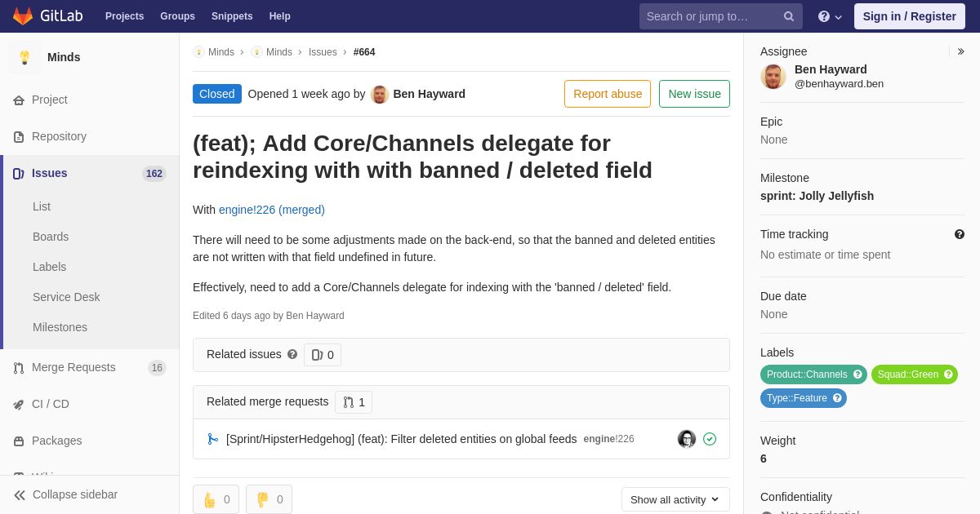Open issue Boards in the sidebar
The image size is (980, 514).
click(x=51, y=237)
